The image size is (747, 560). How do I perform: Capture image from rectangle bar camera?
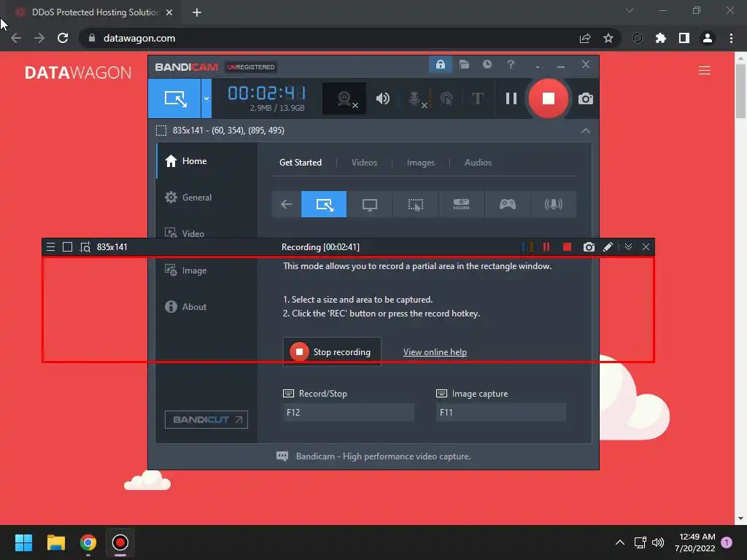[589, 246]
